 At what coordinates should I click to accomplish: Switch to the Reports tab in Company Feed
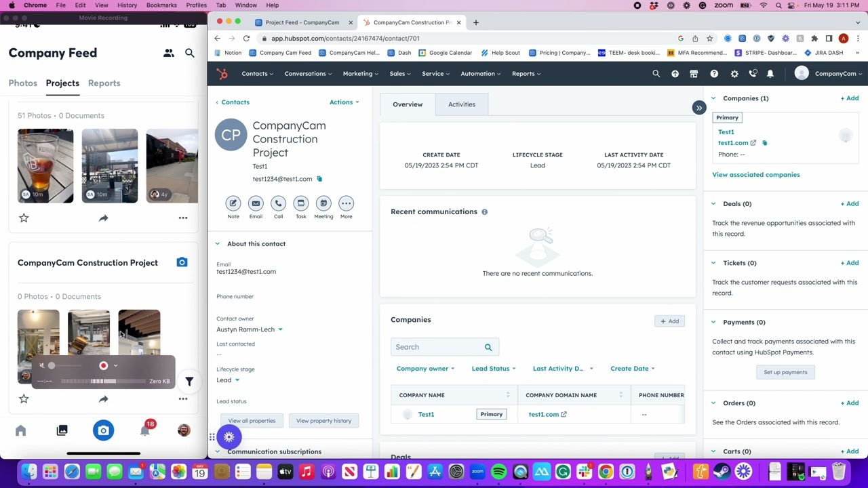point(104,83)
